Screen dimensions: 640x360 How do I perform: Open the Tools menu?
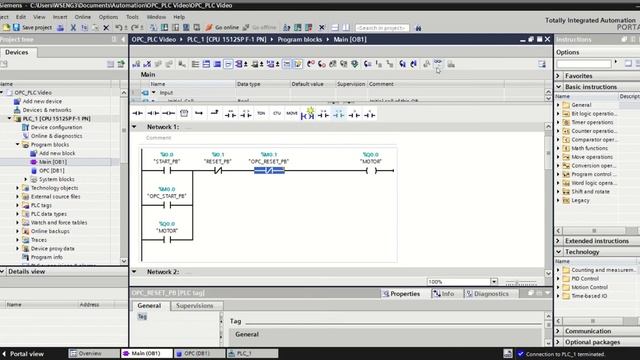click(x=132, y=17)
